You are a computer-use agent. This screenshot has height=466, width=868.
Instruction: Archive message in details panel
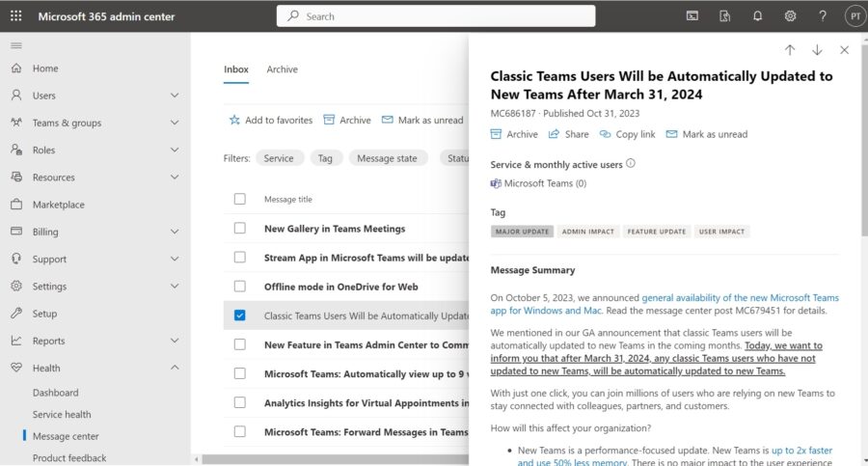[x=514, y=134]
